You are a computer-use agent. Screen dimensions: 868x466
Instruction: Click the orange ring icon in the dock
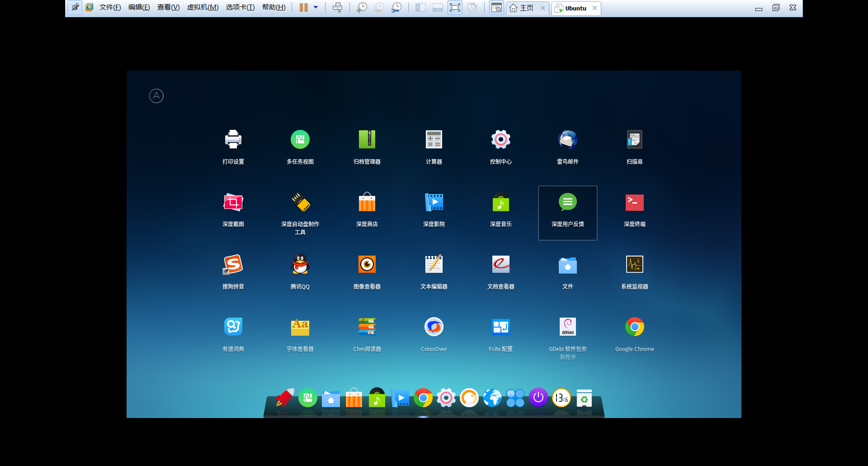(469, 398)
